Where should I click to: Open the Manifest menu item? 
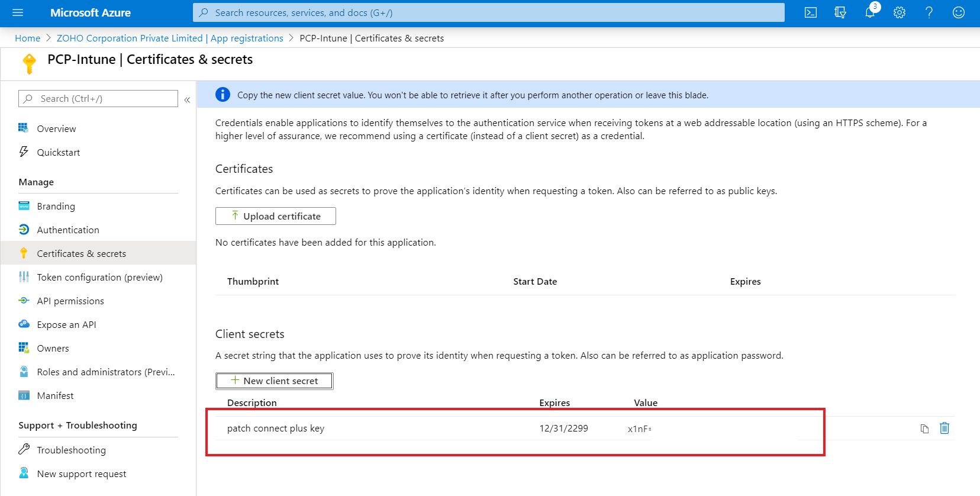pyautogui.click(x=55, y=395)
